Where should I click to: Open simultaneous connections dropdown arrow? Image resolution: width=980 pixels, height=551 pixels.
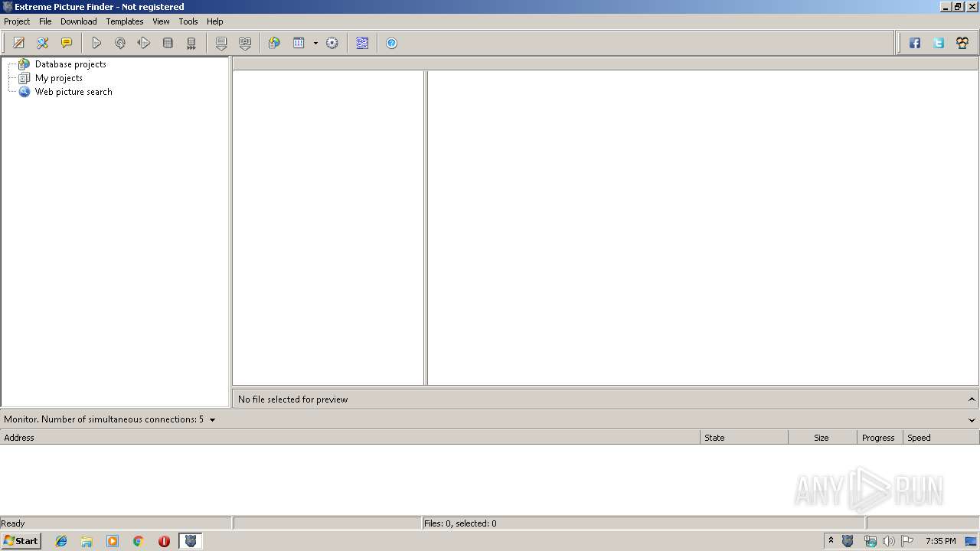pos(212,419)
